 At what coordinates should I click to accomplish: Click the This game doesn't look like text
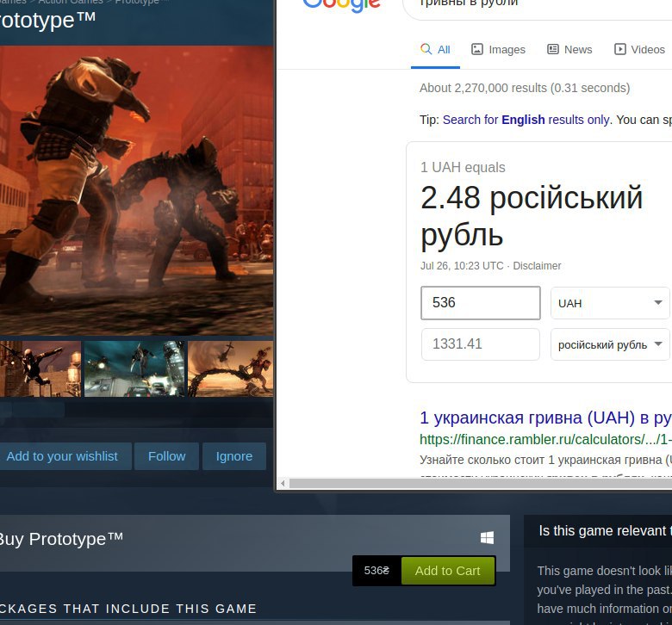pyautogui.click(x=604, y=571)
